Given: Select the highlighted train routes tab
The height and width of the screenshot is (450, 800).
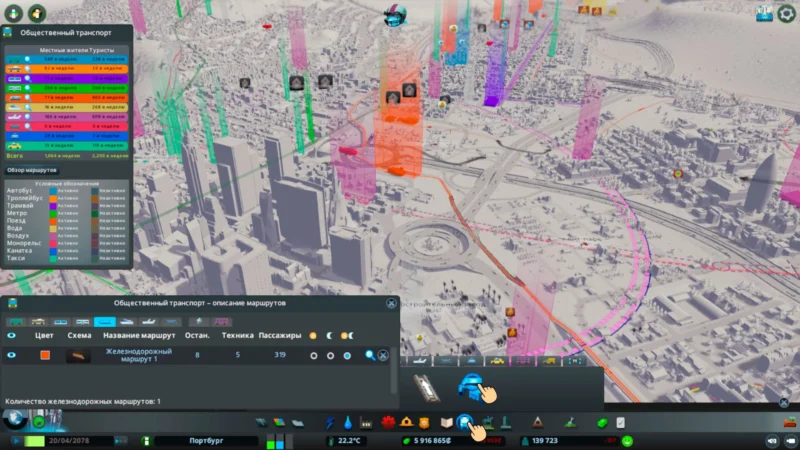Looking at the screenshot, I should coord(105,321).
